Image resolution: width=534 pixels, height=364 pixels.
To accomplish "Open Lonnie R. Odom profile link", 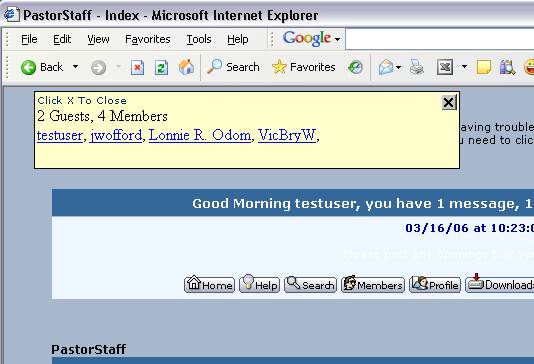I will pyautogui.click(x=200, y=135).
